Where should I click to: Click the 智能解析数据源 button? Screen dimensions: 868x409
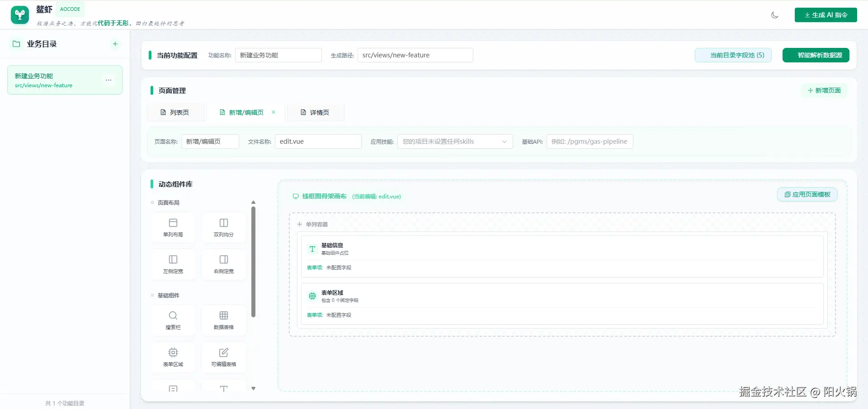click(816, 55)
